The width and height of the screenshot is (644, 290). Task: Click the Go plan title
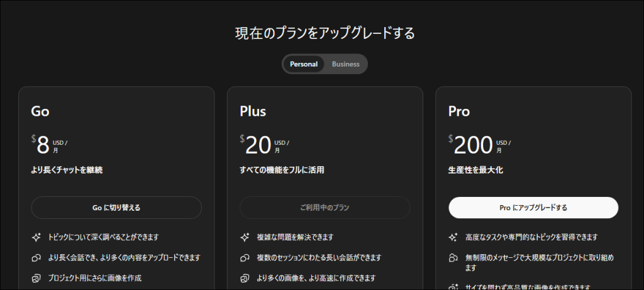click(40, 112)
